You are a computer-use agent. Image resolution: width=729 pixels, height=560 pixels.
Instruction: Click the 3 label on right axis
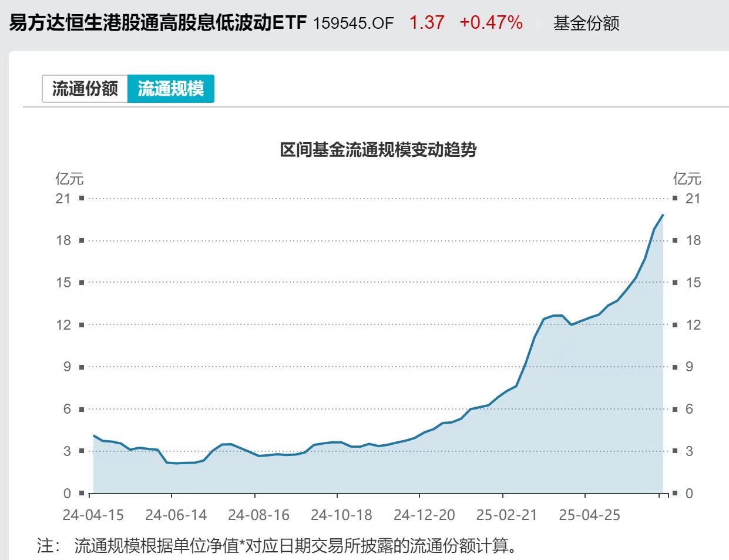pyautogui.click(x=690, y=451)
